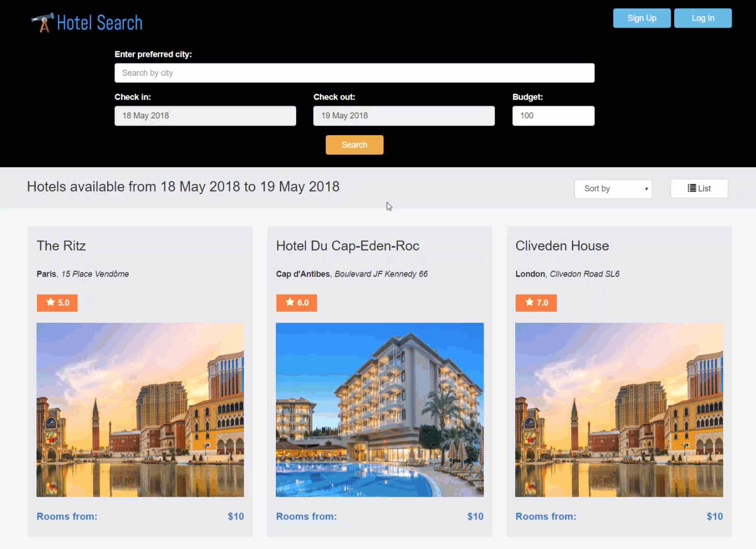The height and width of the screenshot is (549, 756).
Task: Open the Check in date field
Action: tap(205, 116)
